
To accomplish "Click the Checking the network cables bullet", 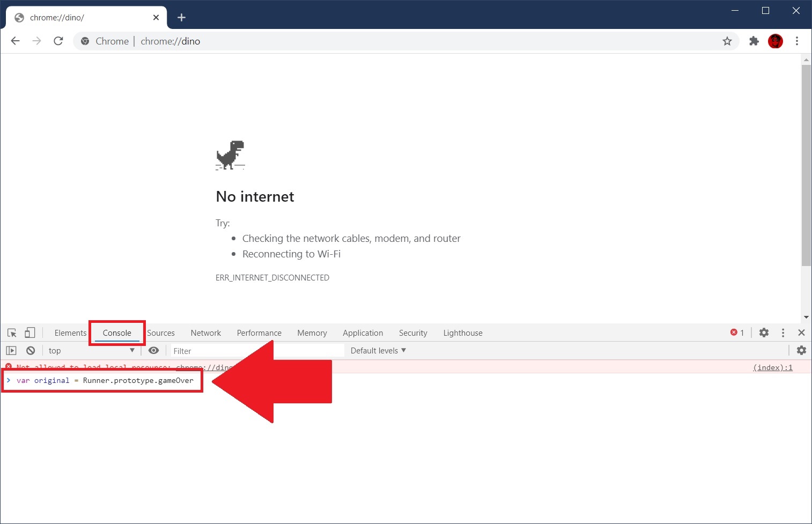I will pos(351,239).
